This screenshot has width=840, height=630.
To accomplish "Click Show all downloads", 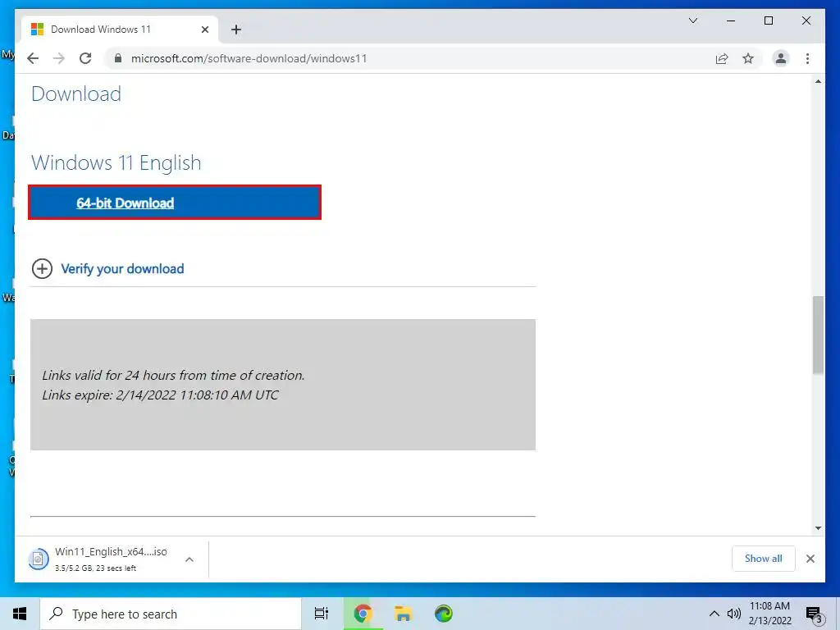I will click(763, 558).
